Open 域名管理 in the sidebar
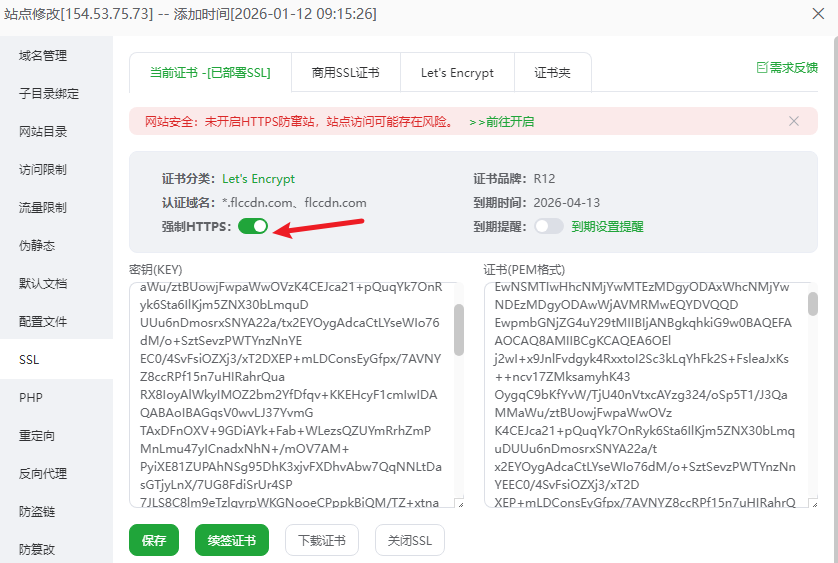This screenshot has width=838, height=563. click(x=43, y=56)
